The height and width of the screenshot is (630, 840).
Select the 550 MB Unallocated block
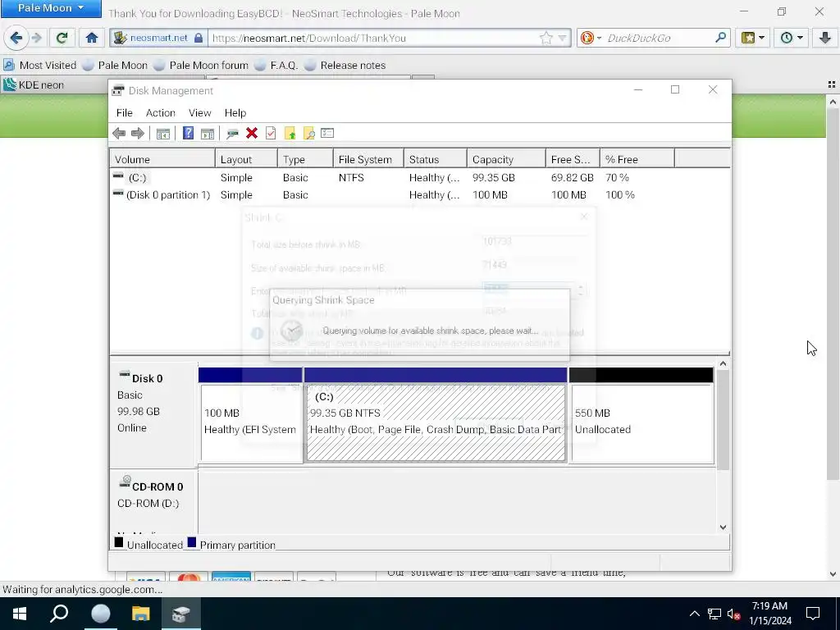641,414
